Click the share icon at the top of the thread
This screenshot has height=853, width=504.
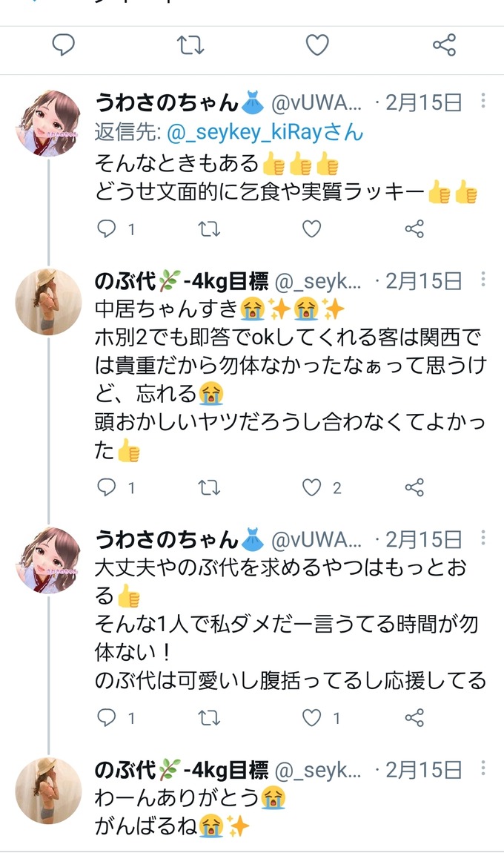point(442,45)
